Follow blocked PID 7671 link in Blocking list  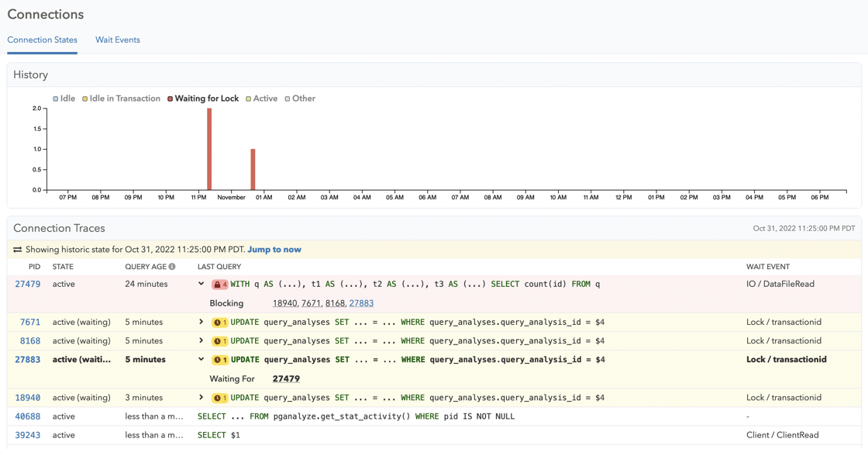[311, 303]
